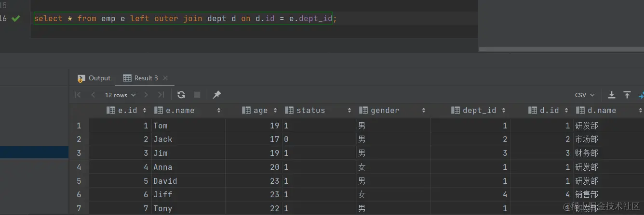Click the sort arrows on e.name column
The height and width of the screenshot is (215, 644).
[x=219, y=110]
